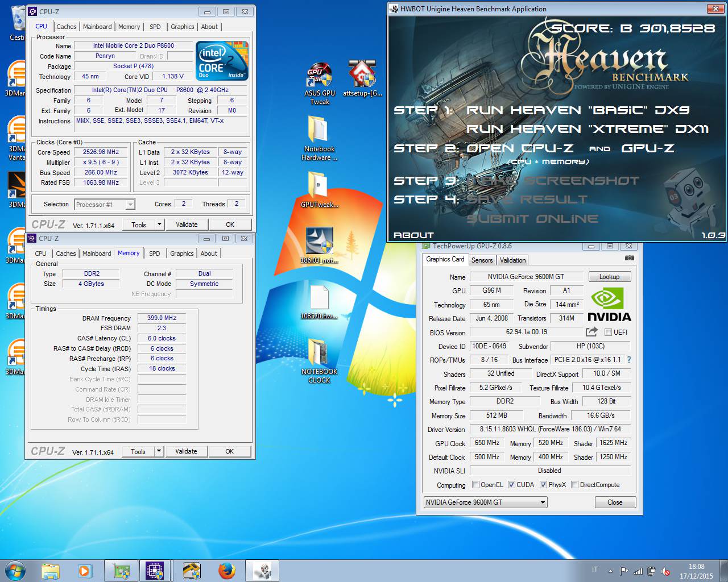Switch to Caches tab in upper CPU-Z
Viewport: 728px width, 582px height.
[x=66, y=27]
